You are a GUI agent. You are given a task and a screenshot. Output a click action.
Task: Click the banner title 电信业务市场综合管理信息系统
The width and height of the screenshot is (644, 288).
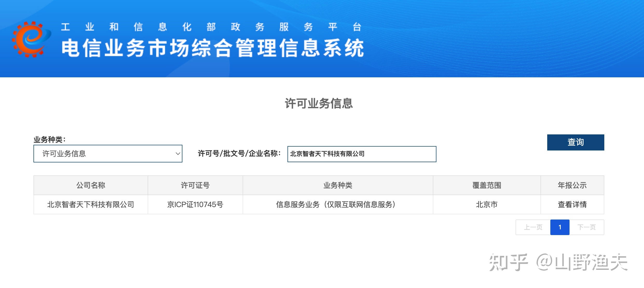click(213, 48)
